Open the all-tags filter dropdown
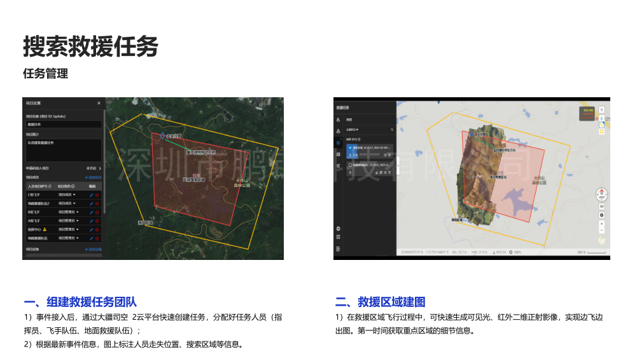Image resolution: width=644 pixels, height=361 pixels. coord(353,130)
